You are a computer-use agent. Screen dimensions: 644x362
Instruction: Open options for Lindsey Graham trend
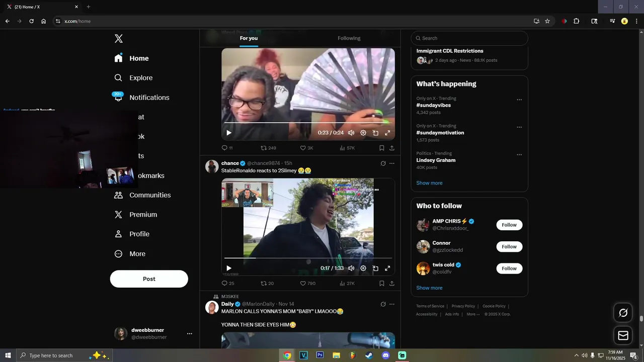519,155
